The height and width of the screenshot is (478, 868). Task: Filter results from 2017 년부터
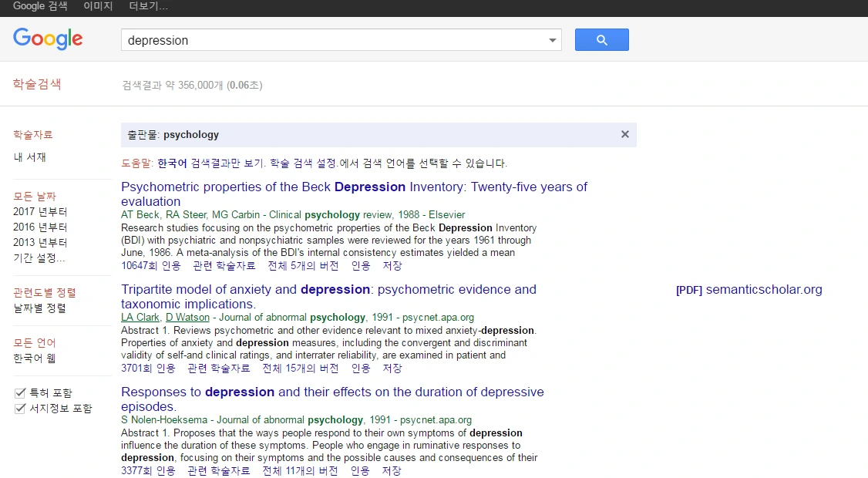[40, 211]
